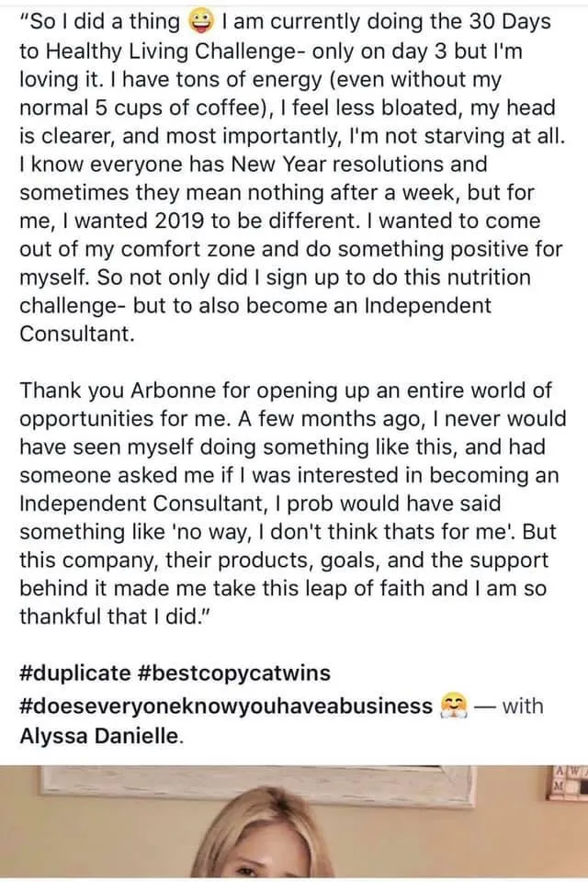
Task: Open the #doeseveryoneknowyouhaveabusiness hashtag link
Action: click(x=226, y=706)
